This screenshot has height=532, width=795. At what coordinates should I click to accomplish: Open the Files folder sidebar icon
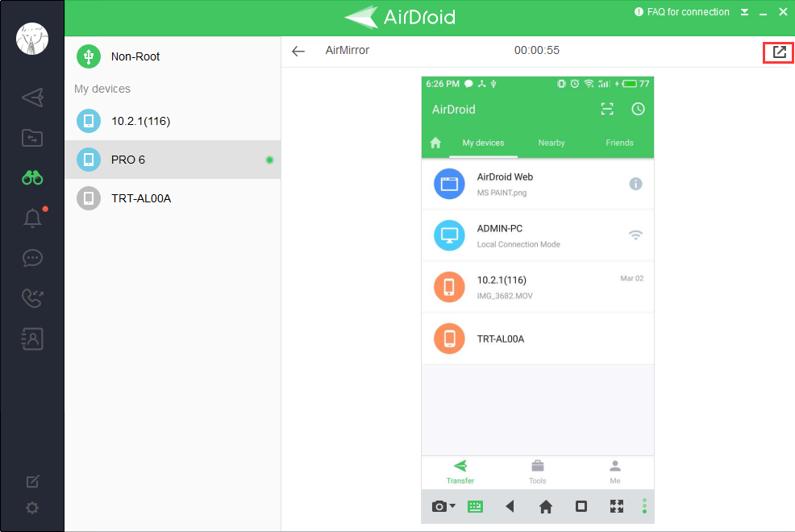click(32, 138)
